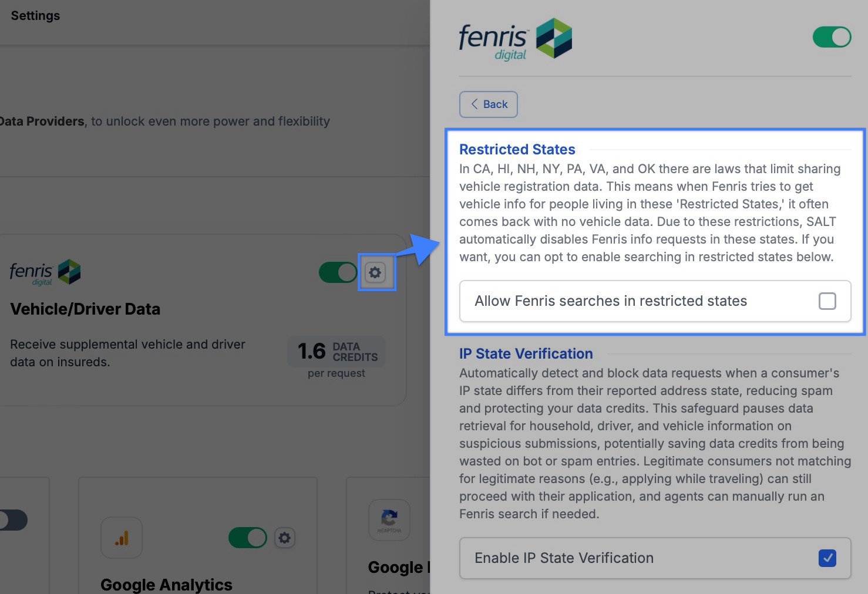Click the Data Providers bold text
The height and width of the screenshot is (594, 868).
click(x=42, y=122)
